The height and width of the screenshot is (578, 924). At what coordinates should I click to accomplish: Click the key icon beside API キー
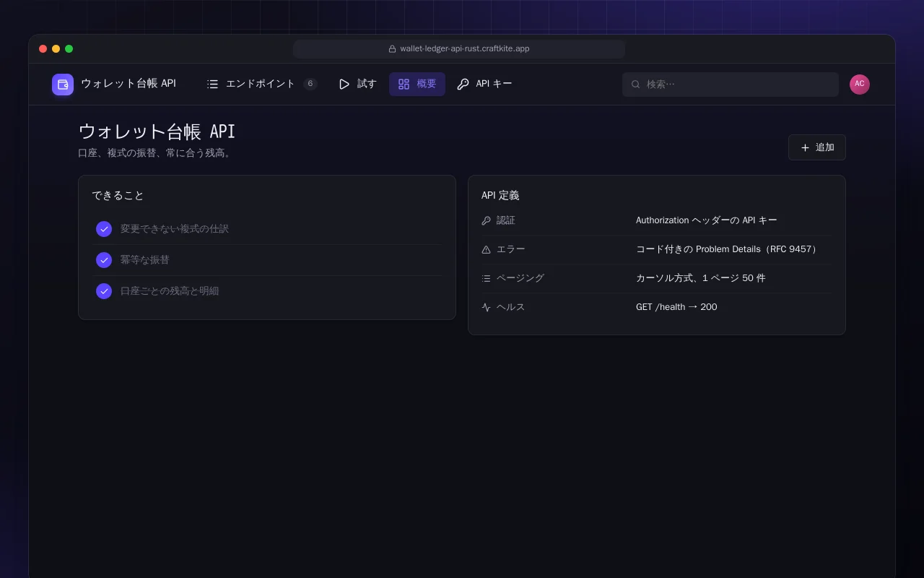click(x=463, y=85)
